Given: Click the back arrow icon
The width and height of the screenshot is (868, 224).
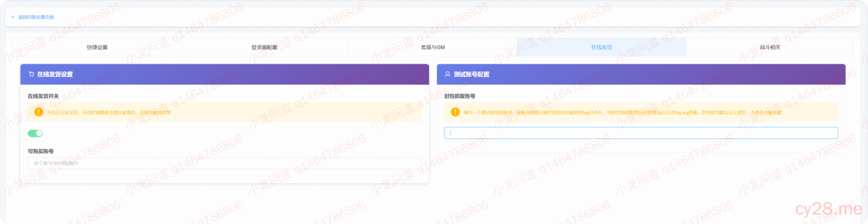Looking at the screenshot, I should pos(14,17).
